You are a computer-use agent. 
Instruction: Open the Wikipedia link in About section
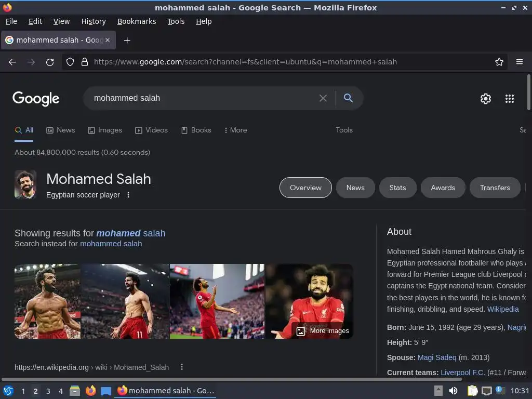pos(503,310)
